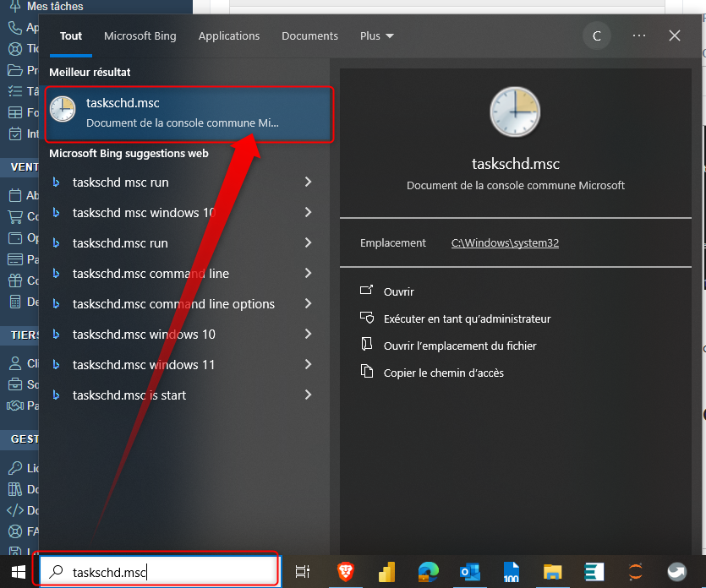This screenshot has width=706, height=588.
Task: Expand 'taskschd.msc windows 10' chevron
Action: tap(308, 334)
